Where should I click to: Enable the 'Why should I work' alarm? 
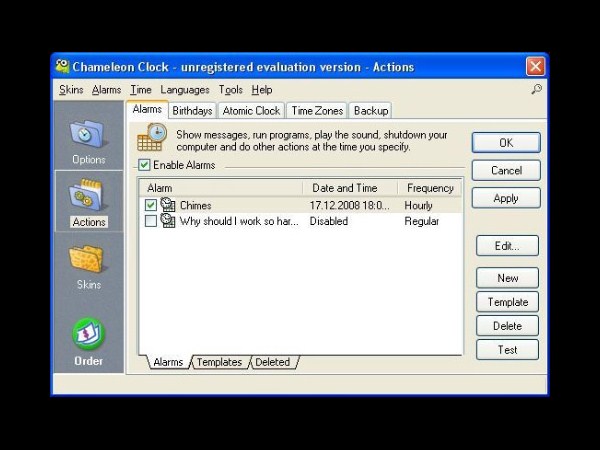point(151,221)
